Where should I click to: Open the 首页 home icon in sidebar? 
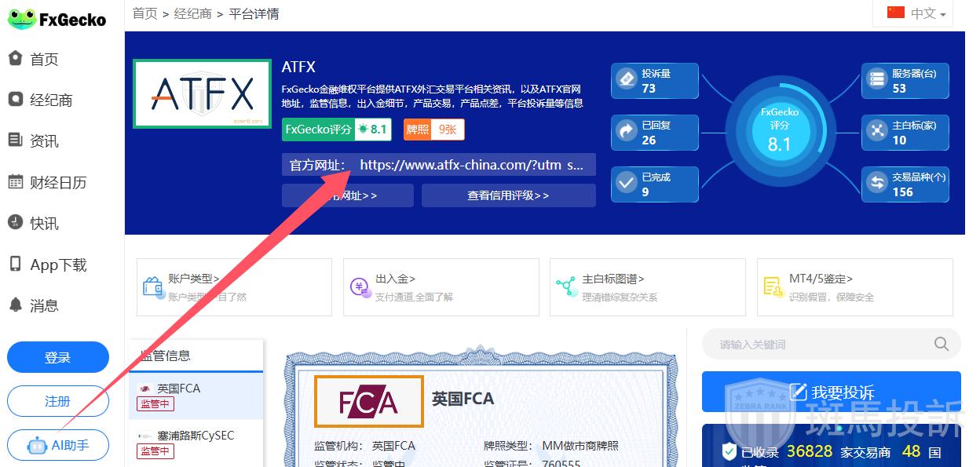pyautogui.click(x=15, y=58)
